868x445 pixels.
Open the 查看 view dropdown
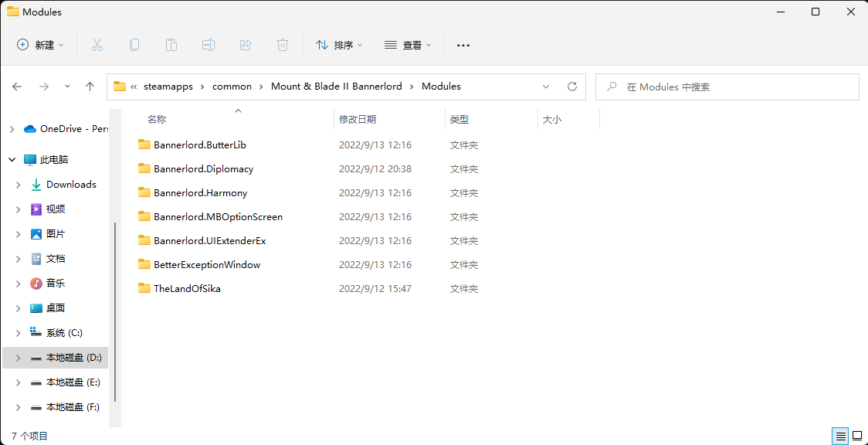[408, 46]
